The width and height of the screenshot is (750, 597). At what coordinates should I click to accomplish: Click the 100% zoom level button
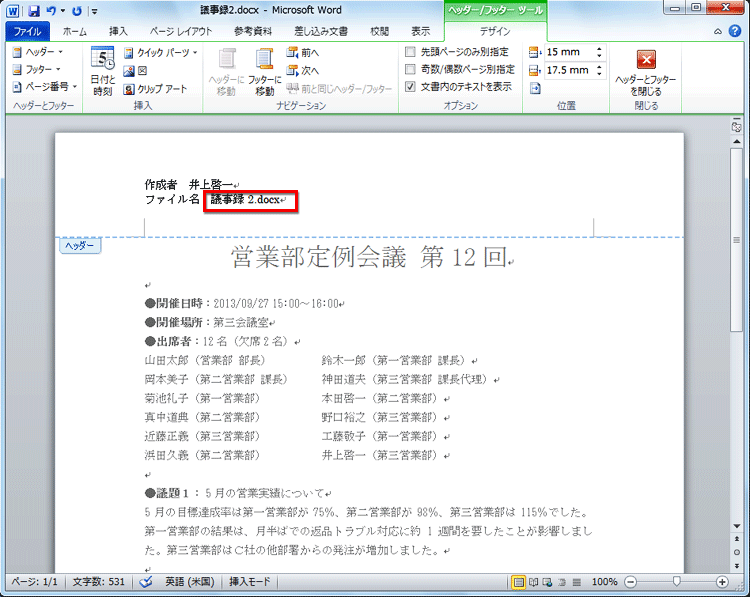coord(605,582)
